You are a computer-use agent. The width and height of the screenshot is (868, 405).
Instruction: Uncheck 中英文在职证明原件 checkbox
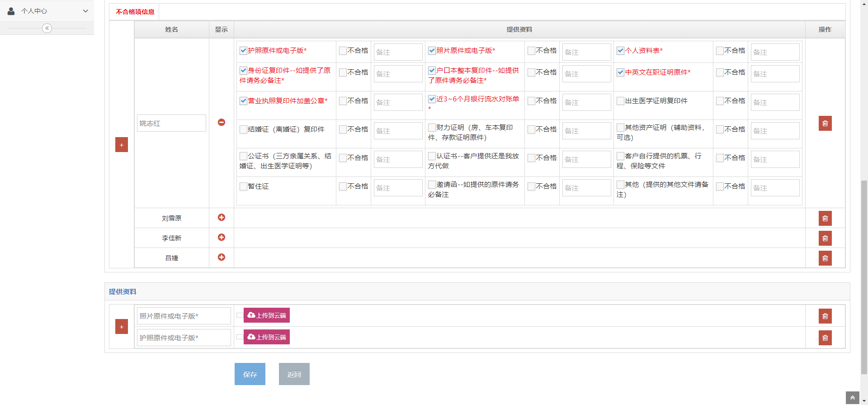click(x=620, y=72)
